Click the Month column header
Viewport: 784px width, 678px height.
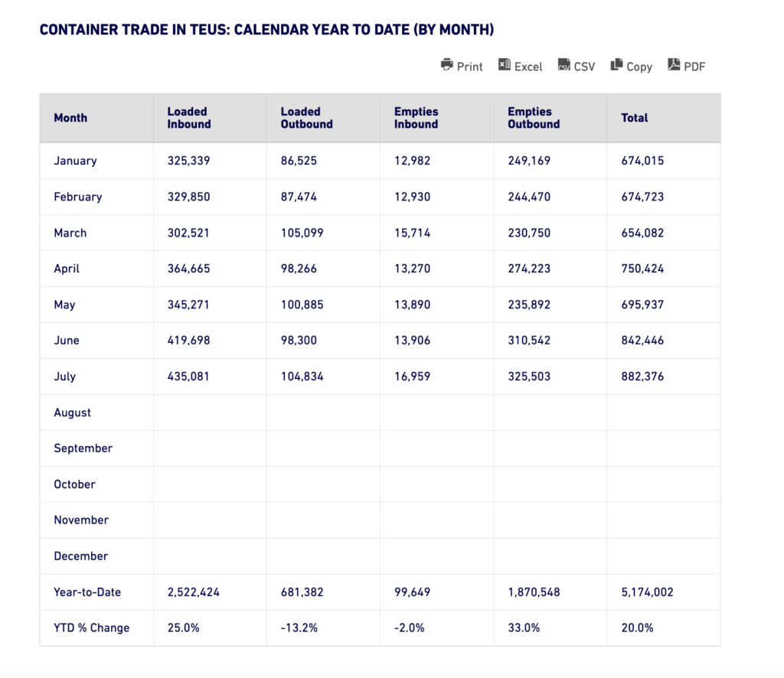(x=70, y=118)
